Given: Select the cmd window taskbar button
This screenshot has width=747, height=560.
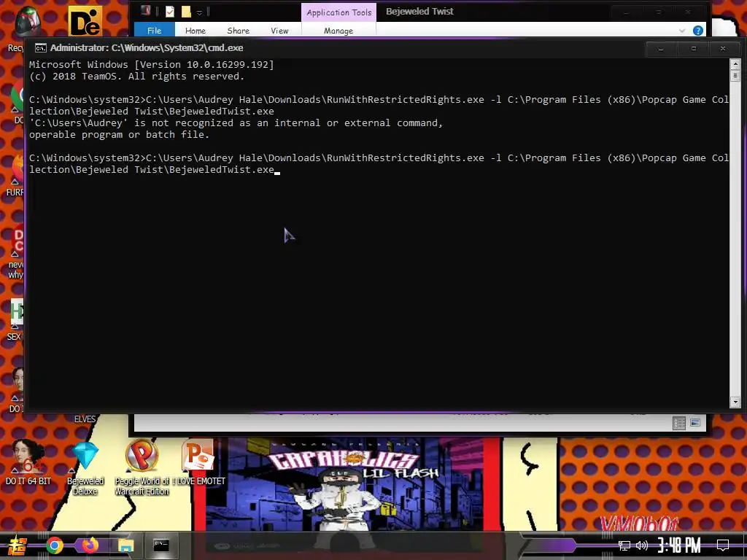Looking at the screenshot, I should (x=161, y=545).
